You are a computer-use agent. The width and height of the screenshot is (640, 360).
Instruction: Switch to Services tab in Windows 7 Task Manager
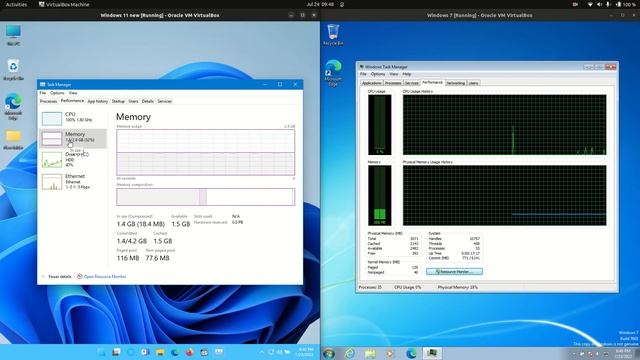point(411,83)
